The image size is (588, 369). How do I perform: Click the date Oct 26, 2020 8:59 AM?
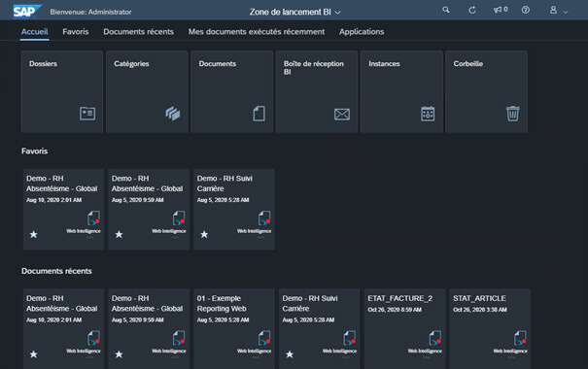pos(395,310)
